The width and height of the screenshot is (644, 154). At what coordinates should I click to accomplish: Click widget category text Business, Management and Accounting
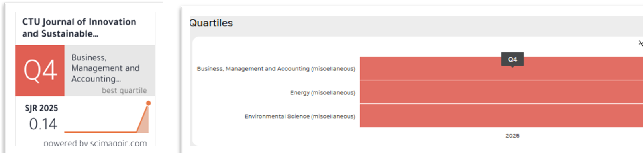tap(106, 68)
